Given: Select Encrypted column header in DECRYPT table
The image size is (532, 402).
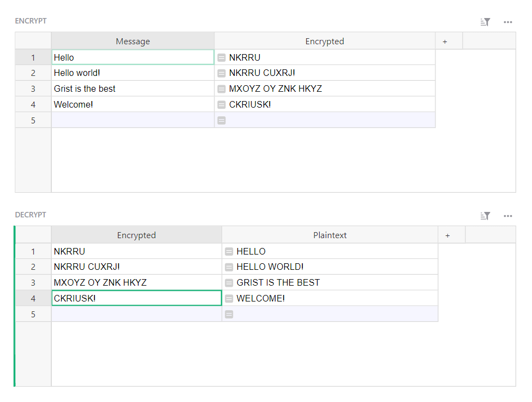Looking at the screenshot, I should coord(136,235).
